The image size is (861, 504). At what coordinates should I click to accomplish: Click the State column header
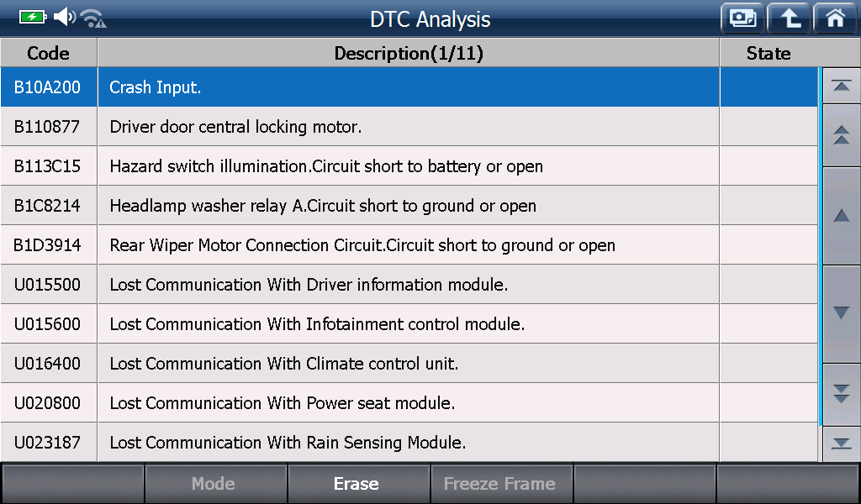(x=769, y=53)
